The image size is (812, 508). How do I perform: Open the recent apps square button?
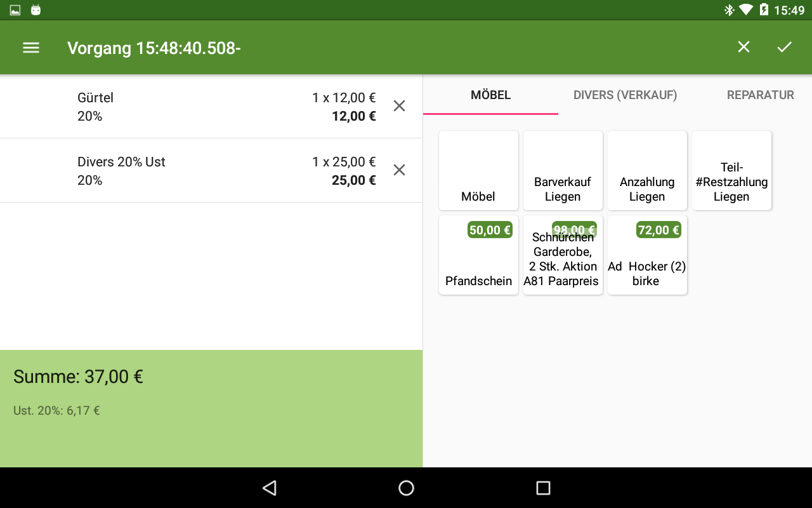click(543, 488)
